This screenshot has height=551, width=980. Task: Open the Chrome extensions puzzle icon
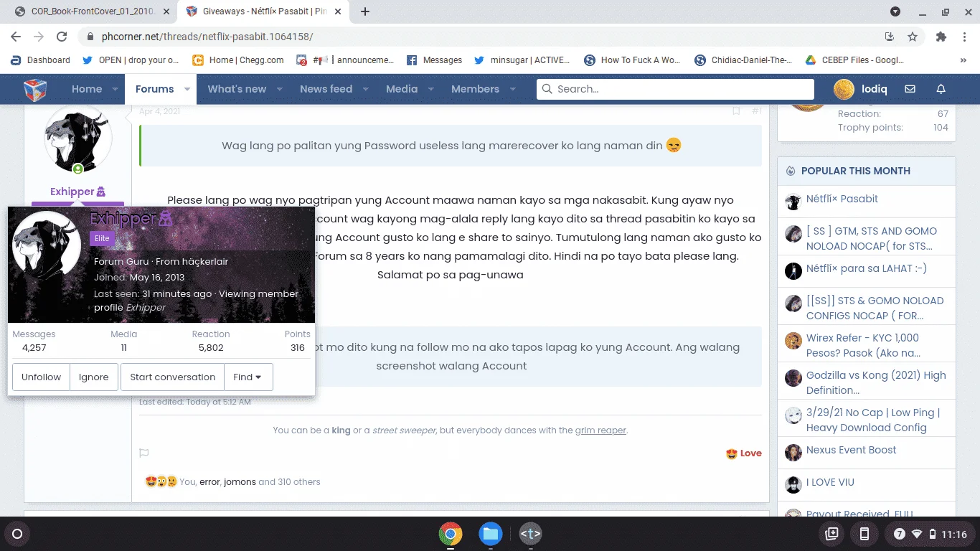[x=941, y=37]
